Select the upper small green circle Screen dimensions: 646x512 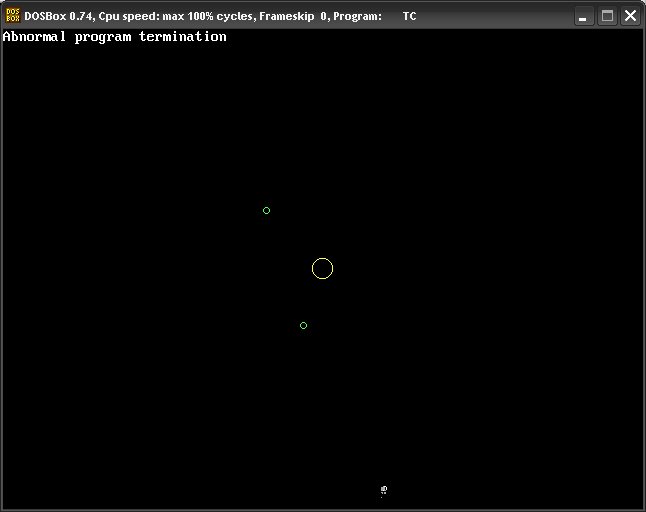(x=266, y=210)
